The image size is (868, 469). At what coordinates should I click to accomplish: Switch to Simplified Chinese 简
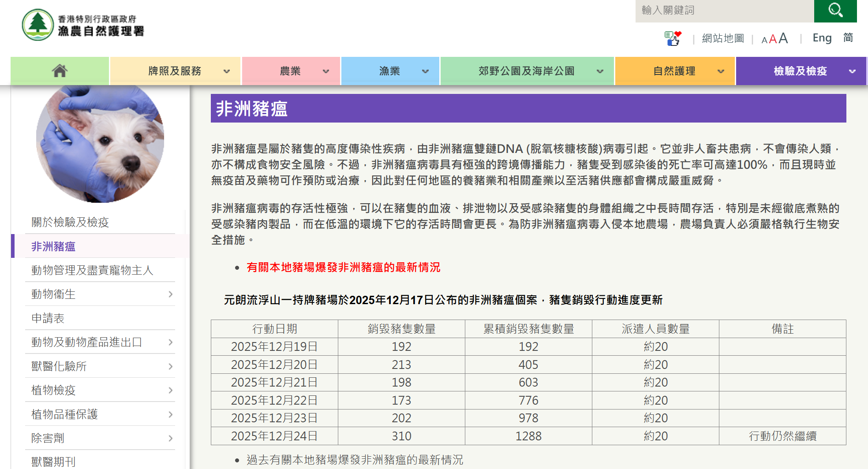pos(848,38)
